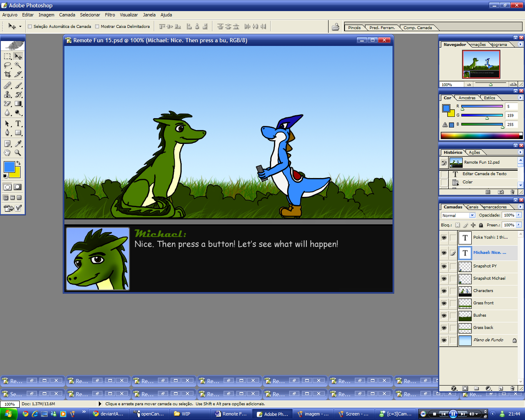The width and height of the screenshot is (525, 420).
Task: Hide the Snapshot PY layer
Action: coord(444,266)
